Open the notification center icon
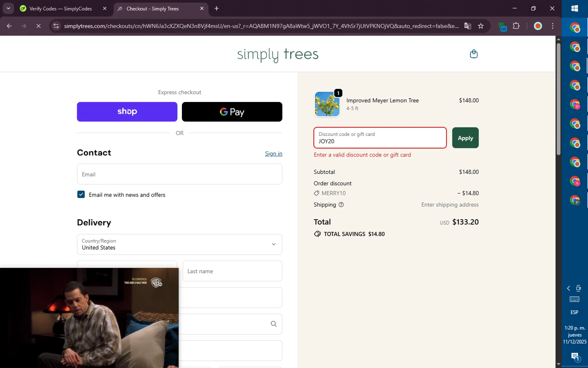The image size is (588, 368). (x=575, y=357)
